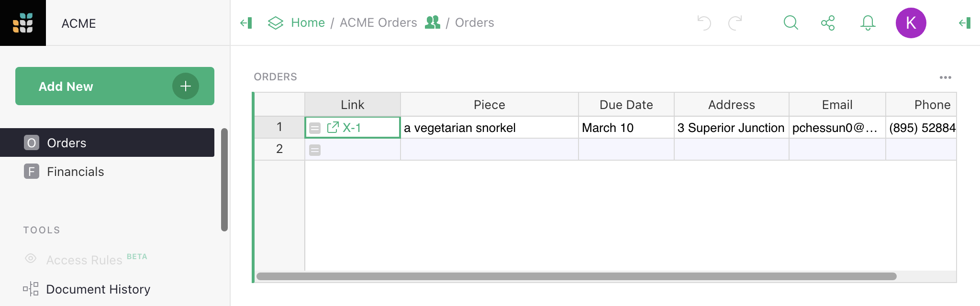
Task: Open the ORDERS widget three-dot menu
Action: 945,77
